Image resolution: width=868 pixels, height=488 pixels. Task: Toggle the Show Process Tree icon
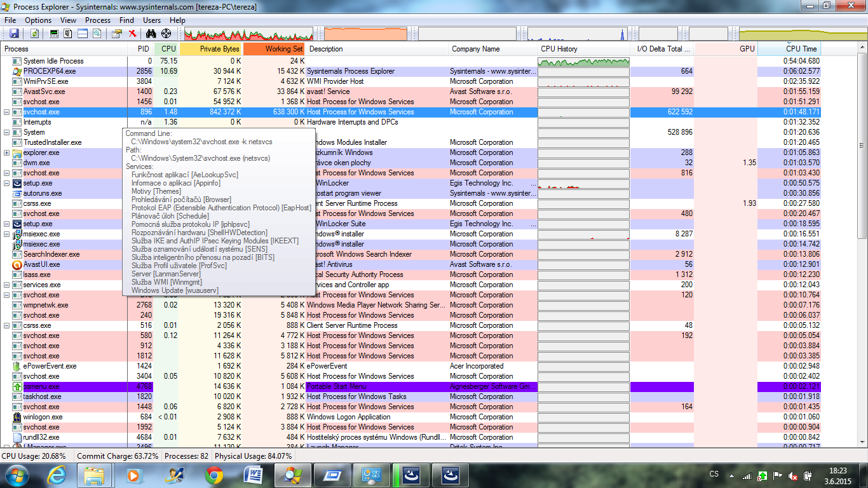click(68, 34)
